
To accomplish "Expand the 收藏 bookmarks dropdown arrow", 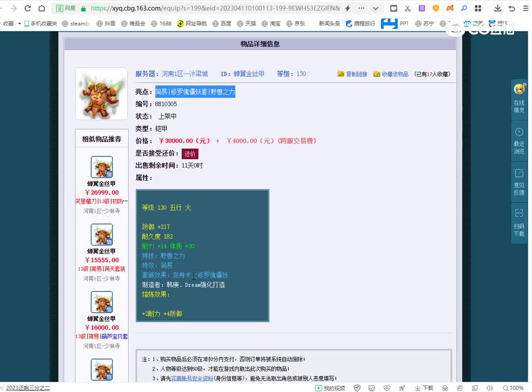I will tap(19, 23).
